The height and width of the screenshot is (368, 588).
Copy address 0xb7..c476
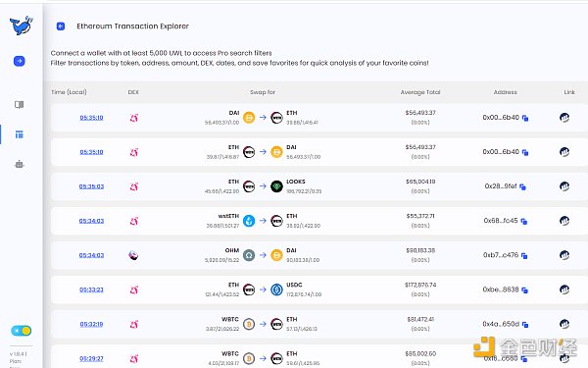coord(524,256)
